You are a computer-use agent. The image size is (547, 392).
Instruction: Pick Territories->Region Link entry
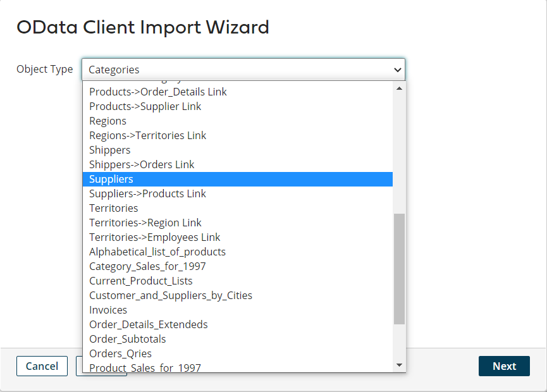tap(145, 223)
